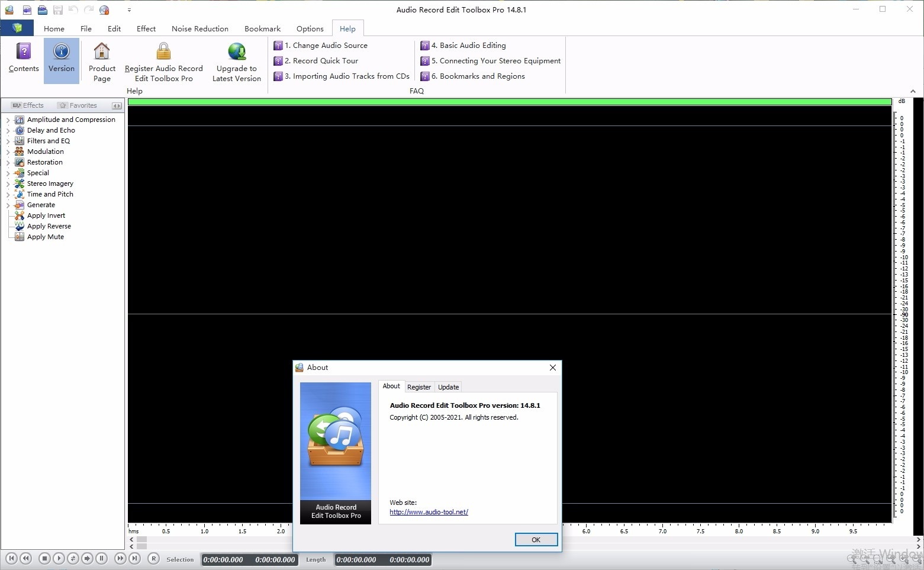
Task: Click Register Audio Record Edit Toolbox Pro
Action: tap(164, 62)
